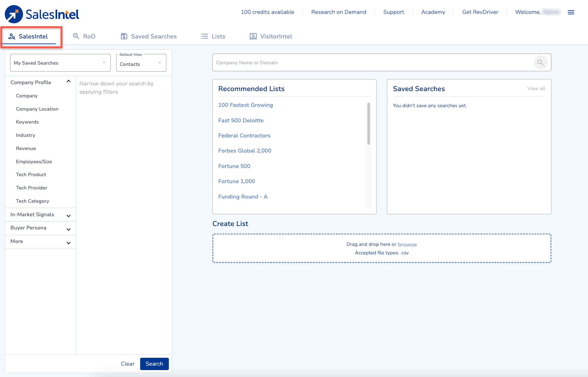This screenshot has height=377, width=588.
Task: Select the Industry filter option
Action: point(25,135)
